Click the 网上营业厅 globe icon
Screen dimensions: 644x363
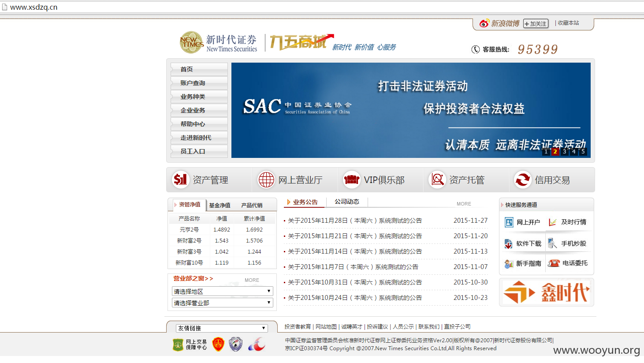[266, 180]
